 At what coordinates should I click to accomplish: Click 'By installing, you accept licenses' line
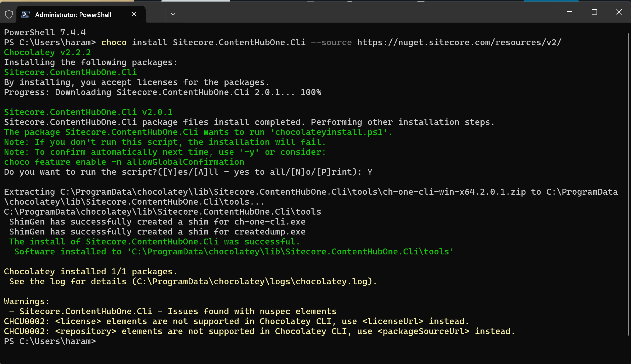pyautogui.click(x=136, y=82)
